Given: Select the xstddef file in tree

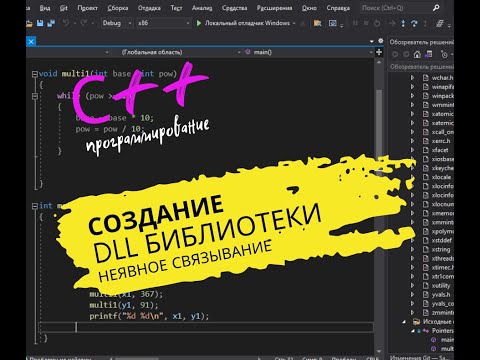Looking at the screenshot, I should coord(442,240).
